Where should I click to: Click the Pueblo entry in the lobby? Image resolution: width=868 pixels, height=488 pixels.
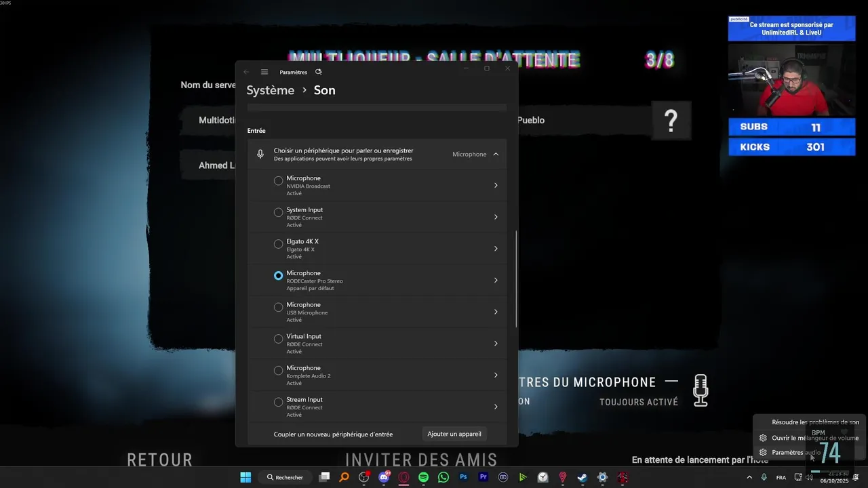[531, 120]
